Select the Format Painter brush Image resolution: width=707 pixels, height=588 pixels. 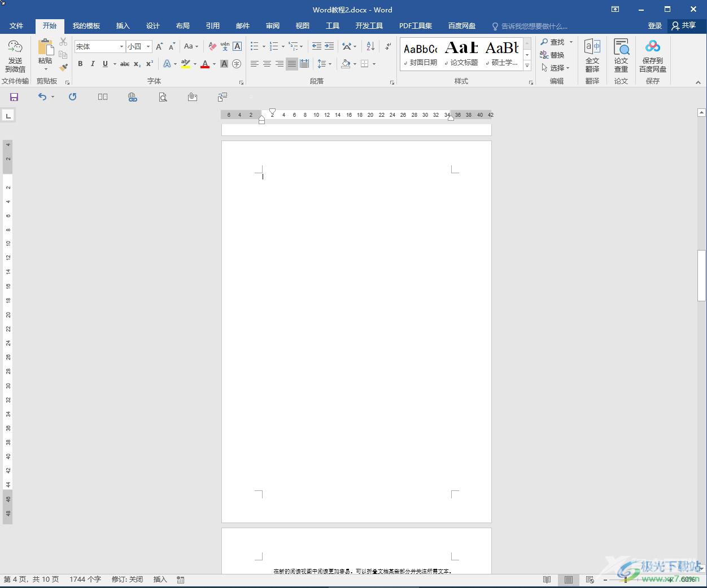[63, 67]
